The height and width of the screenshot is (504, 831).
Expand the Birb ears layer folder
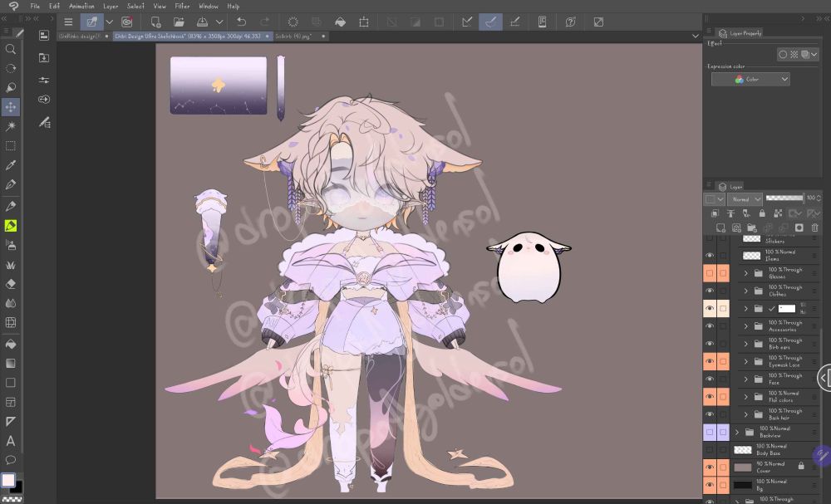click(x=745, y=344)
